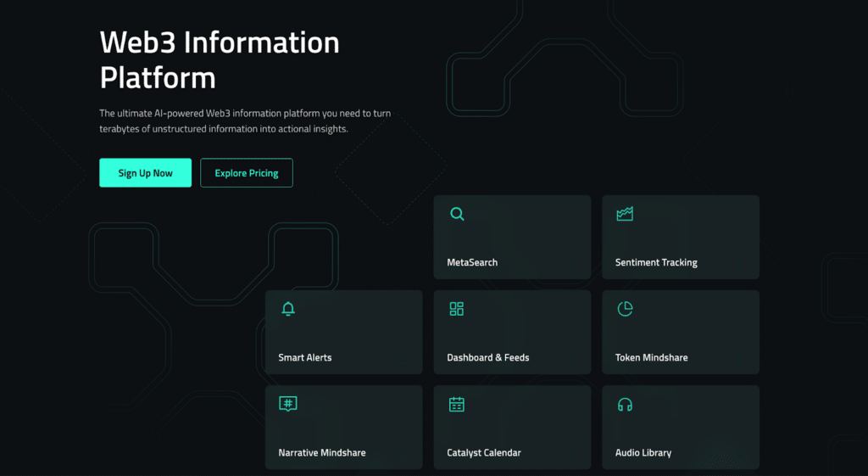This screenshot has width=868, height=476.
Task: Open the Smart Alerts label
Action: point(305,357)
